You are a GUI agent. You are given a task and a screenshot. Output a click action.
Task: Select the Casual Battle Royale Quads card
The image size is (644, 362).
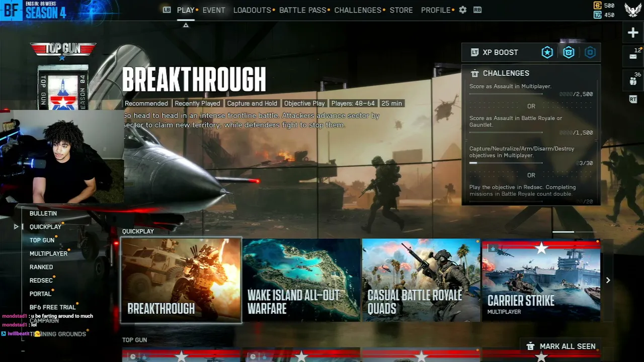[421, 280]
